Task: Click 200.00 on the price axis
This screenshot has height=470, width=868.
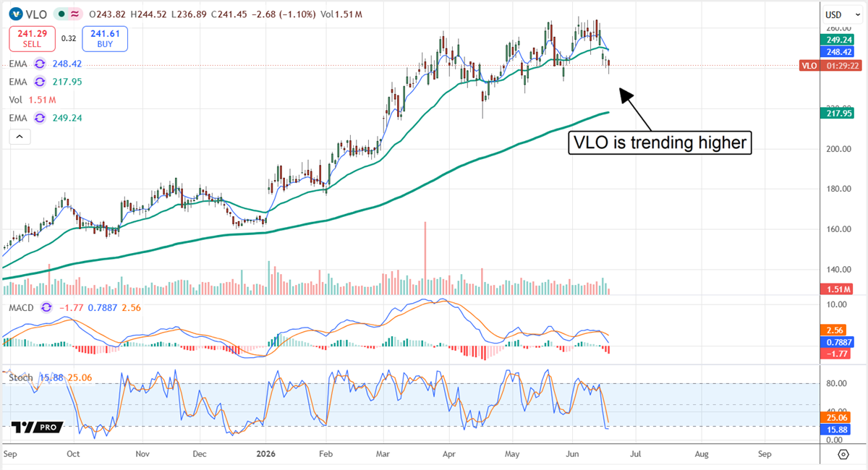Action: pos(840,149)
